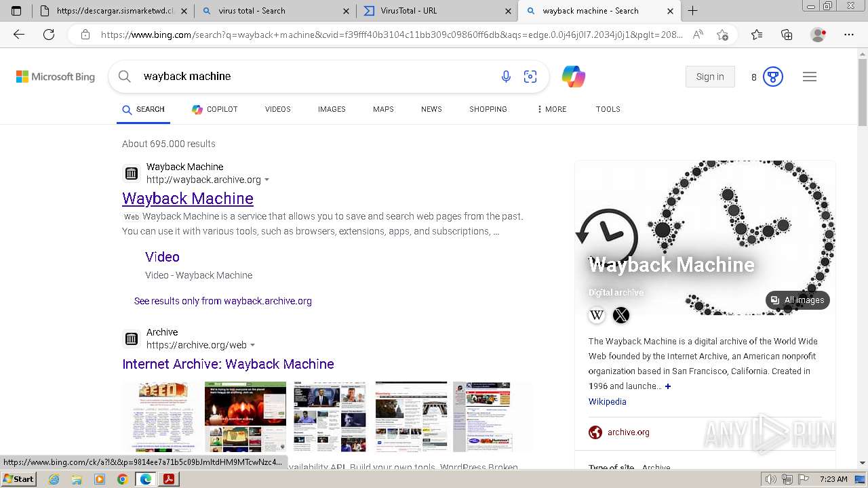
Task: Select the IMAGES search tab
Action: [x=332, y=109]
